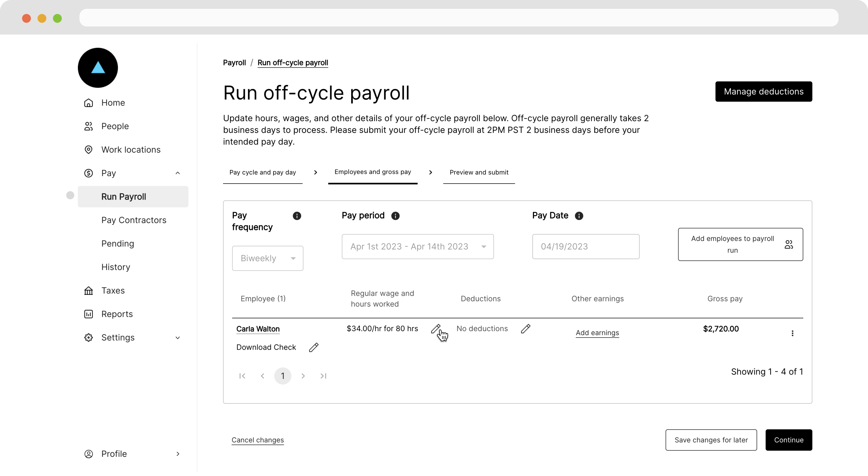The width and height of the screenshot is (868, 476).
Task: Expand the Settings section chevron
Action: [178, 338]
